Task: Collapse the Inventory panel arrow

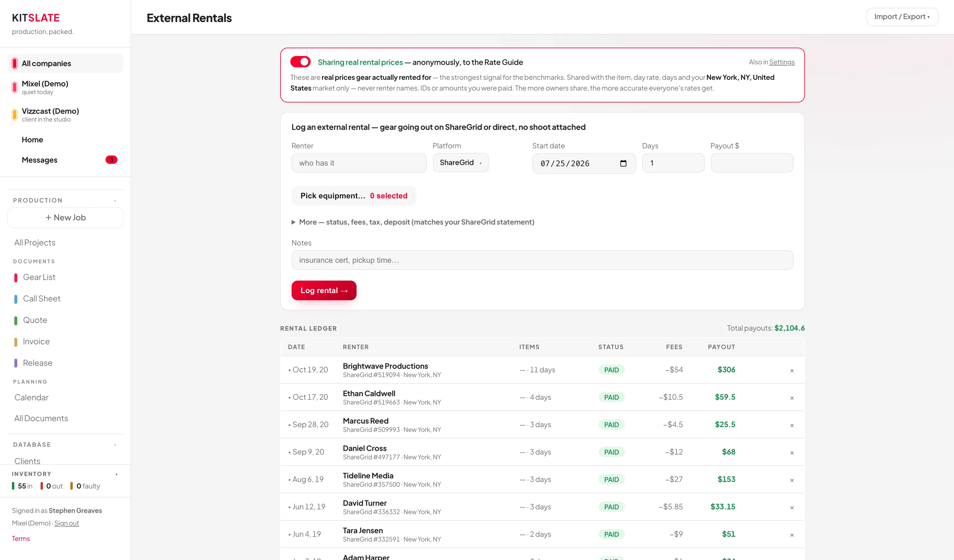Action: (116, 474)
